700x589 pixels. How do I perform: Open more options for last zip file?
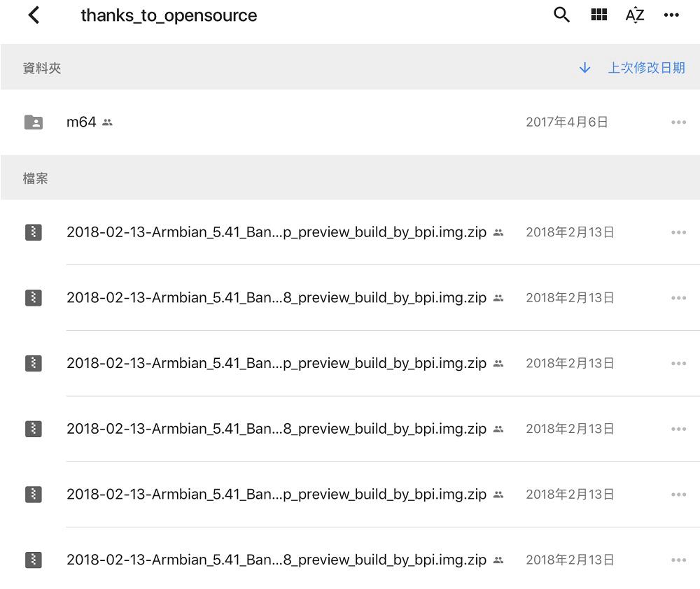pyautogui.click(x=678, y=560)
